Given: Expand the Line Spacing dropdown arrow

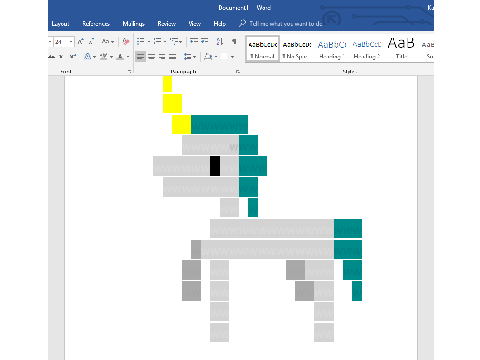Looking at the screenshot, I should [x=195, y=57].
